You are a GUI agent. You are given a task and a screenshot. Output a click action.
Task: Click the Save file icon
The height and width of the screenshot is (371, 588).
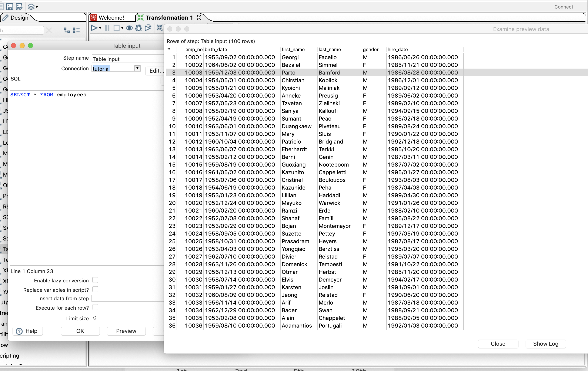[x=10, y=7]
